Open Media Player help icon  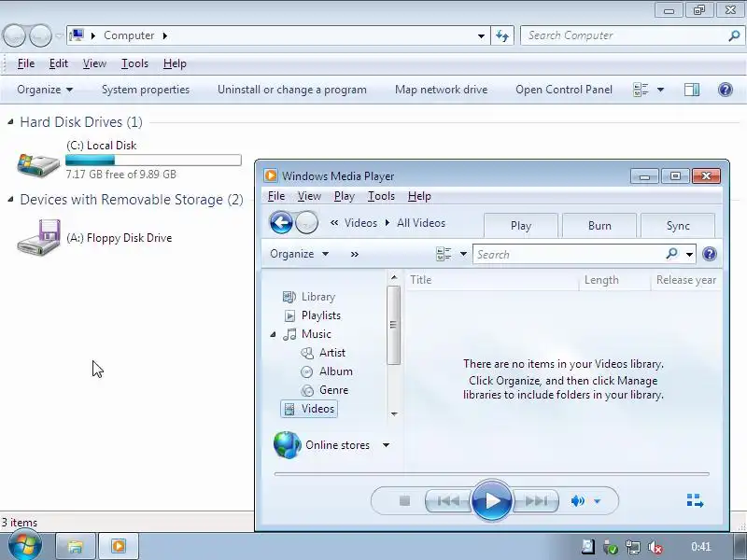(x=710, y=254)
